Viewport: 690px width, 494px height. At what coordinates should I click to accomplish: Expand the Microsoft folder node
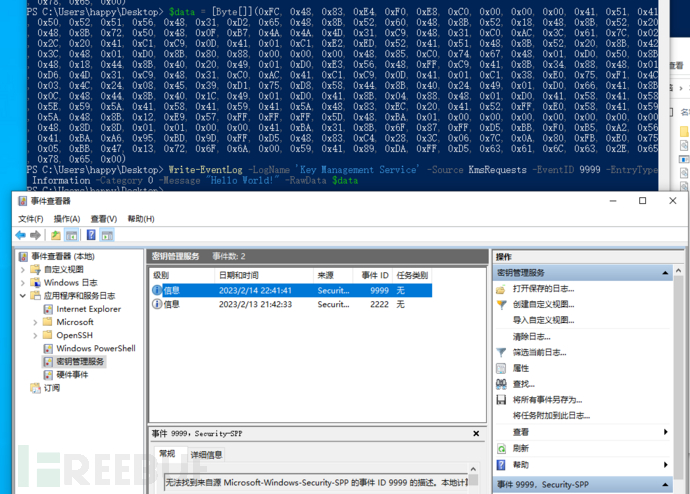click(35, 322)
